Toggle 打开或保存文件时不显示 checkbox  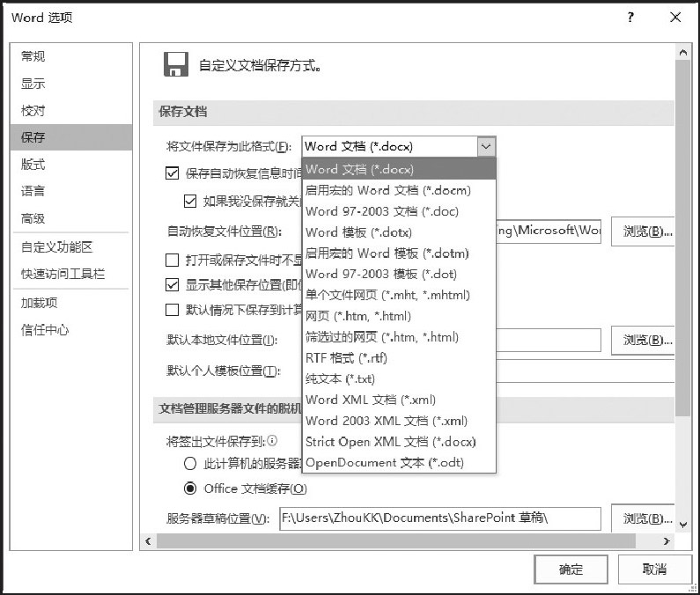[172, 260]
